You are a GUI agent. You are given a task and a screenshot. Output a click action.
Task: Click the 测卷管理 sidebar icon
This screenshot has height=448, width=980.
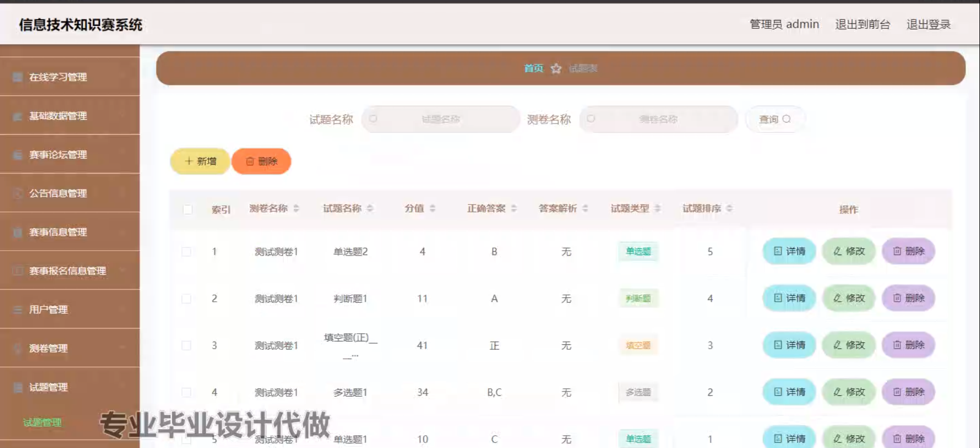(x=18, y=349)
